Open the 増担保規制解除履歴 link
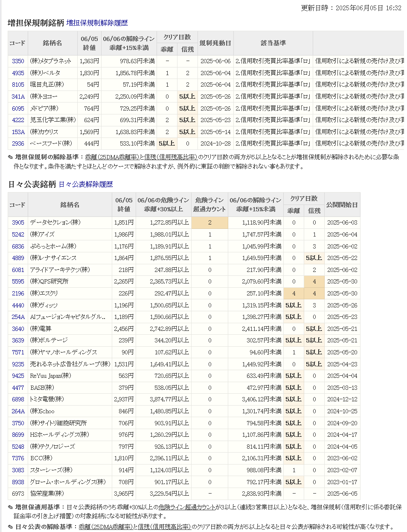This screenshot has width=407, height=532. tap(97, 23)
